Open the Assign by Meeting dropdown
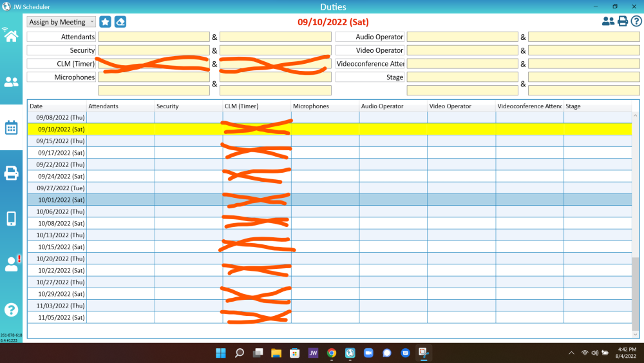The width and height of the screenshot is (644, 363). click(61, 22)
